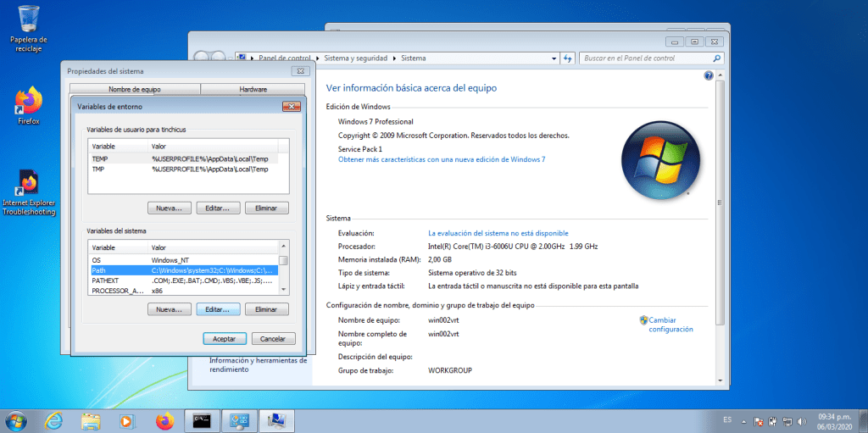Launch Internet Explorer from the taskbar

[54, 419]
